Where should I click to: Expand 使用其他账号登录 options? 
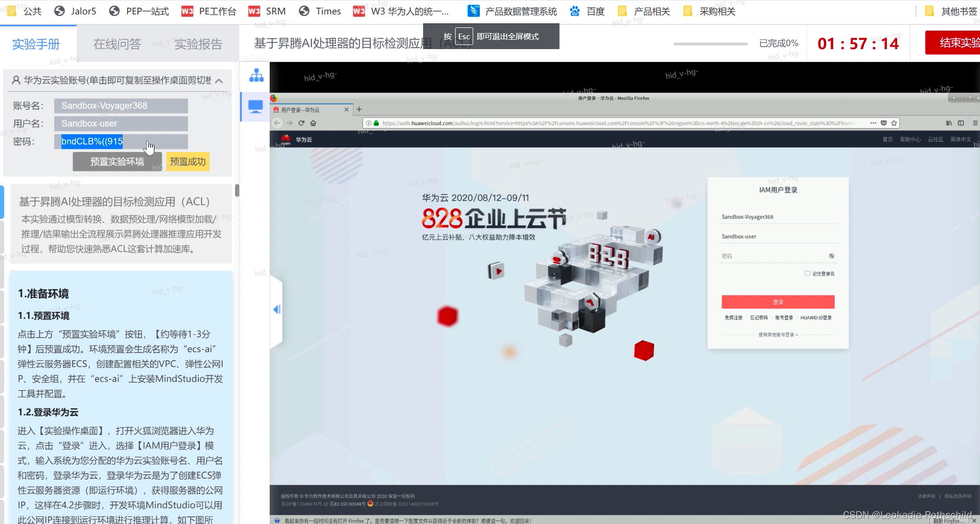coord(778,334)
